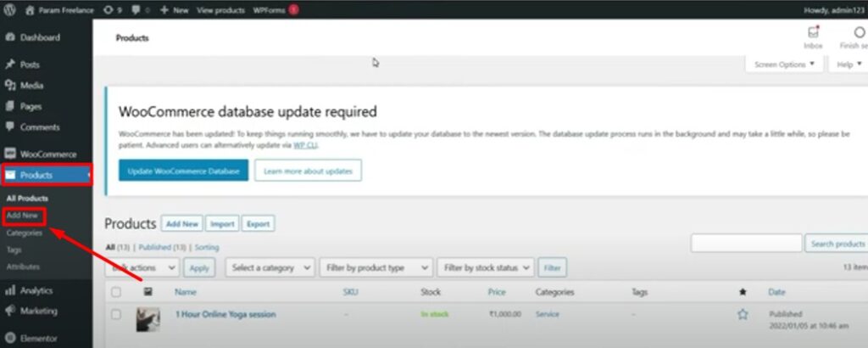This screenshot has width=868, height=348.
Task: Open the product Attributes submenu
Action: click(x=23, y=267)
